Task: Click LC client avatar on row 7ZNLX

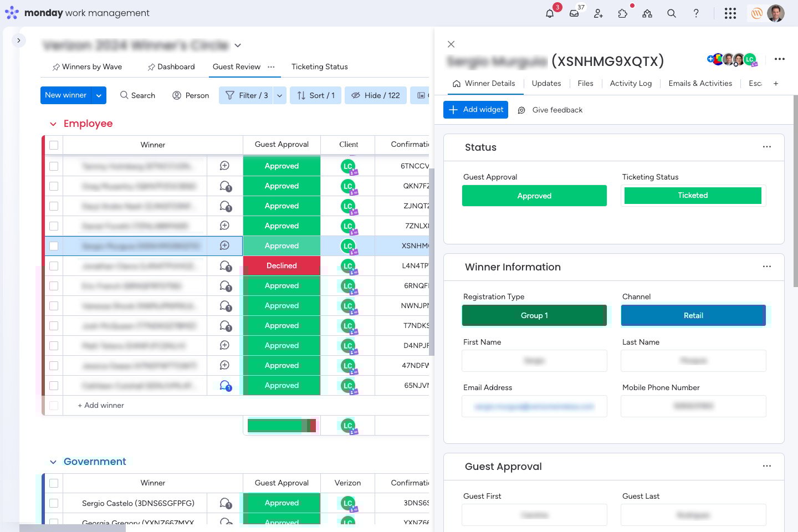Action: point(348,226)
